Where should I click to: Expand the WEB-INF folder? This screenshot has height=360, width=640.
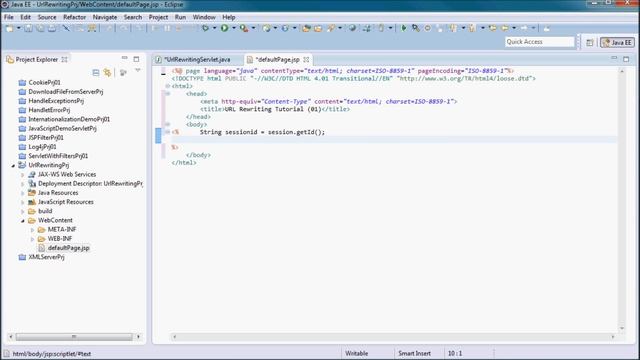pos(32,239)
